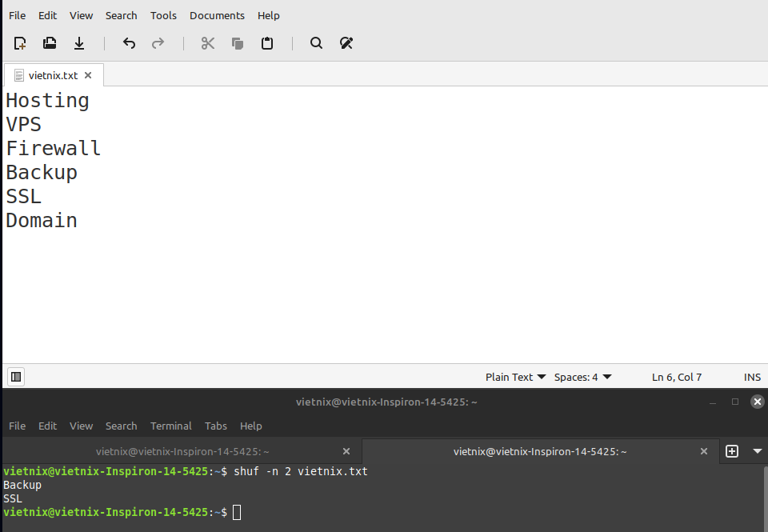
Task: Click the Firewall line in the document
Action: pos(54,149)
